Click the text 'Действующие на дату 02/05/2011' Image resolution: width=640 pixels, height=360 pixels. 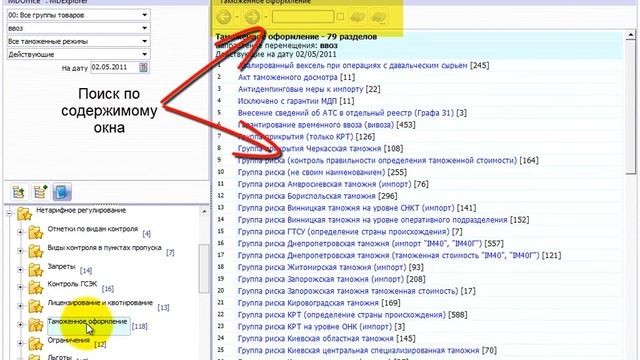click(x=276, y=54)
